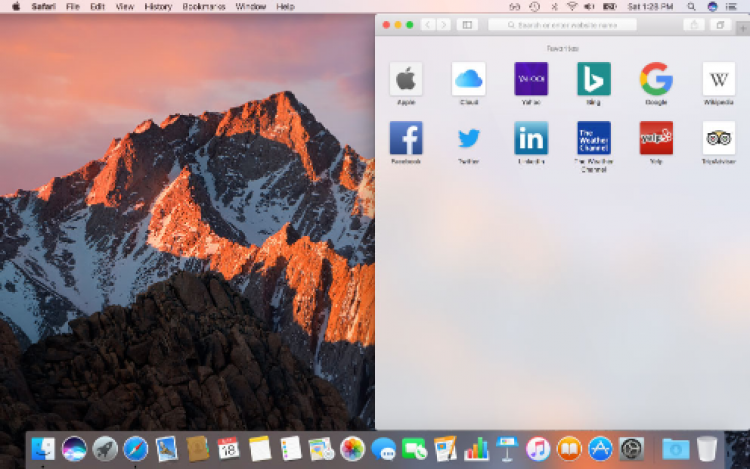Open Numbers from the Dock
The height and width of the screenshot is (469, 750).
click(x=476, y=449)
